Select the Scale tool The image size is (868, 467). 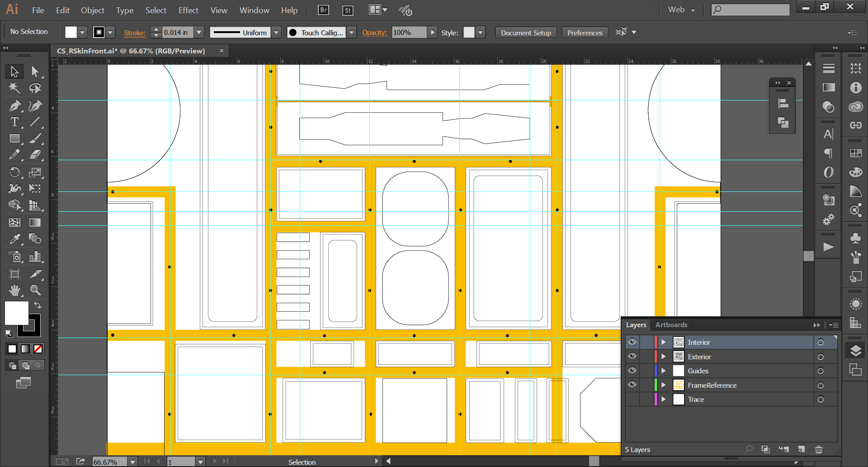(35, 172)
